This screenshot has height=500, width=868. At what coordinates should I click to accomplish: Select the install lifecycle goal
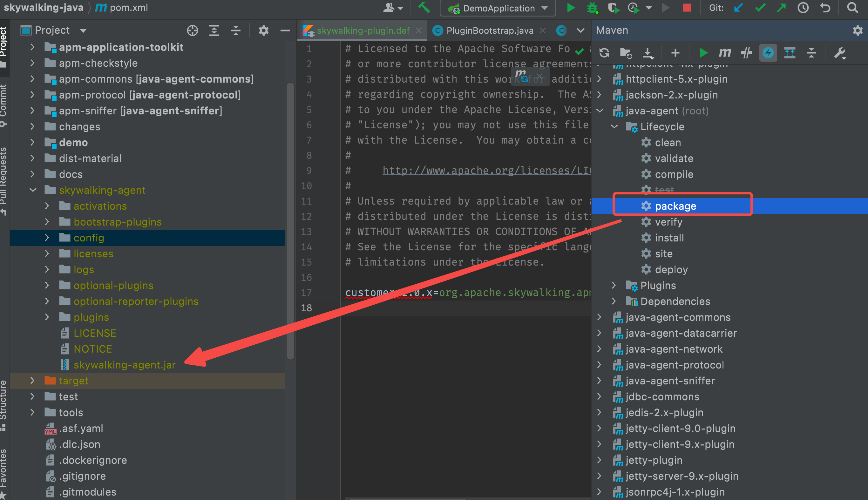[x=669, y=238]
